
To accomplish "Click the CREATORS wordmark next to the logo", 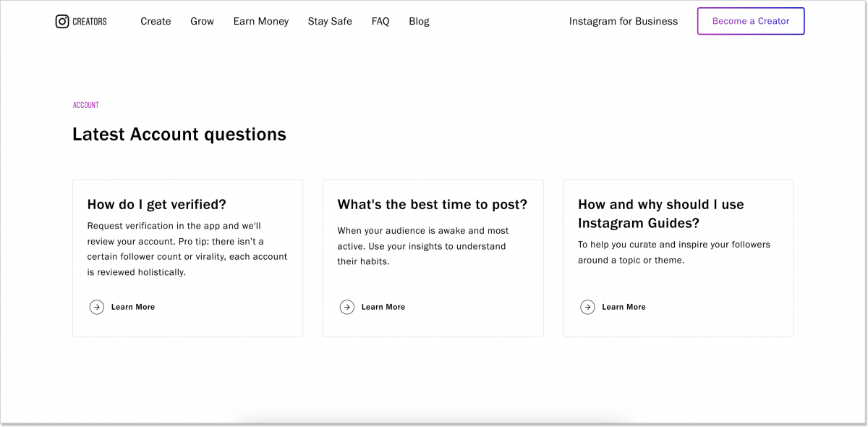I will (88, 21).
